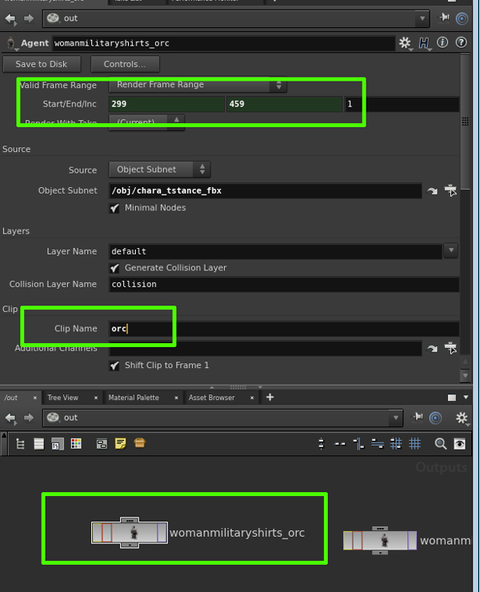The width and height of the screenshot is (480, 592).
Task: Click the sticky note icon in network toolbar
Action: tap(120, 443)
